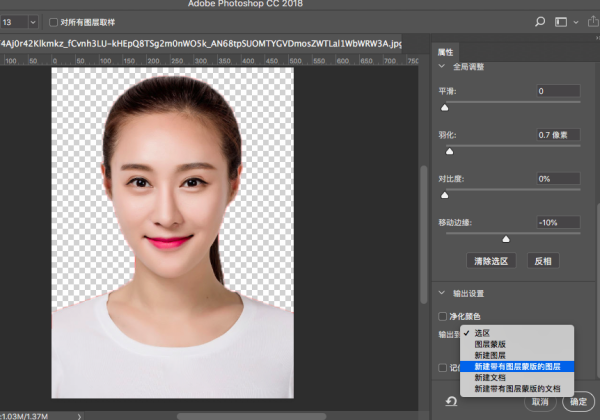600x420 pixels.
Task: Click the horizontal ruler above canvas
Action: click(209, 60)
